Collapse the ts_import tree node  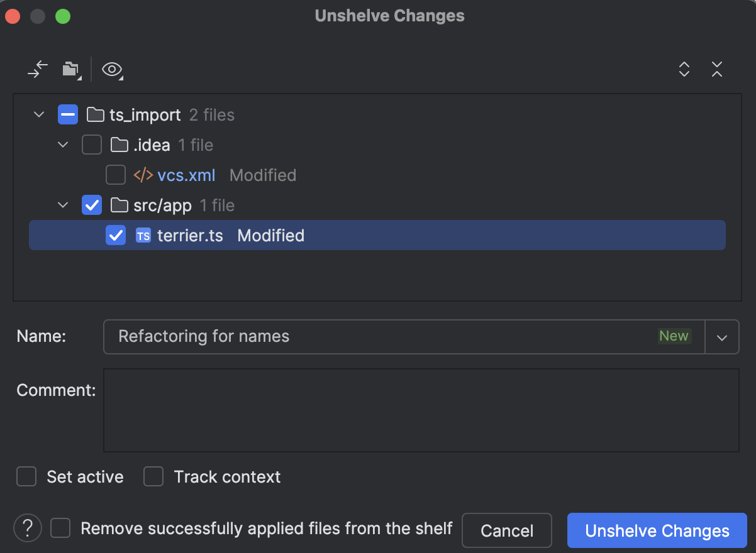pos(38,114)
